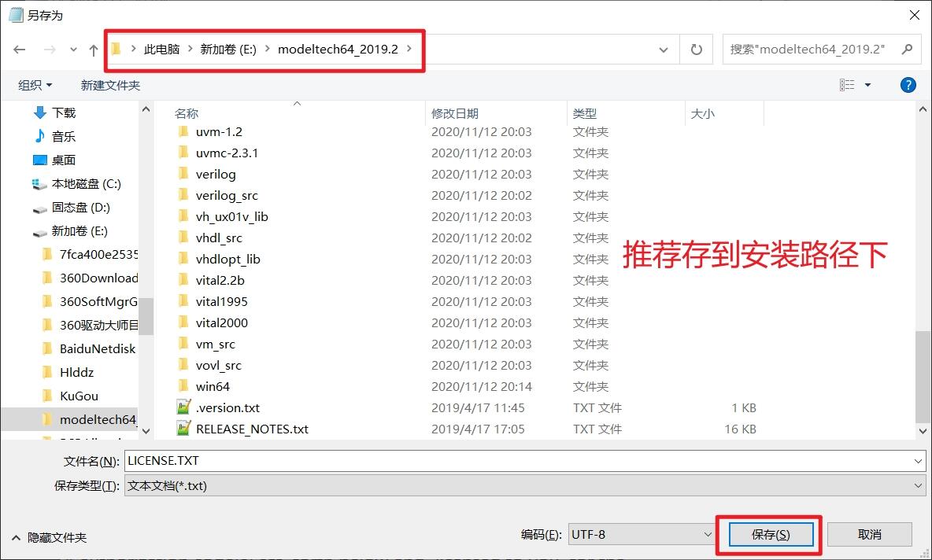Viewport: 932px width, 560px height.
Task: Click the verilog folder icon
Action: (183, 174)
